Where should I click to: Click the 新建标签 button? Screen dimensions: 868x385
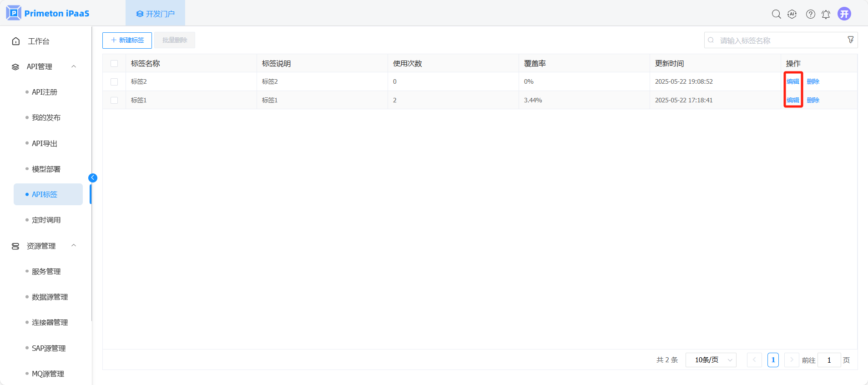click(x=127, y=40)
